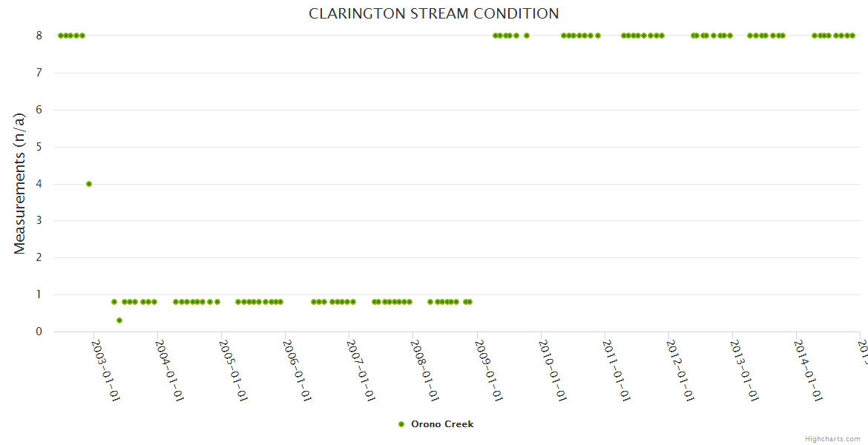Click the 2003-01-01 x-axis label
Image resolution: width=868 pixels, height=445 pixels.
(106, 370)
